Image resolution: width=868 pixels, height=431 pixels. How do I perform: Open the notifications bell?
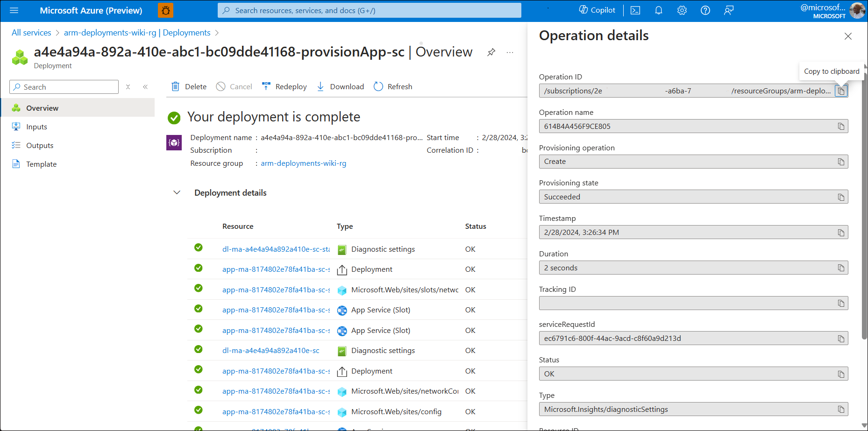pyautogui.click(x=659, y=10)
